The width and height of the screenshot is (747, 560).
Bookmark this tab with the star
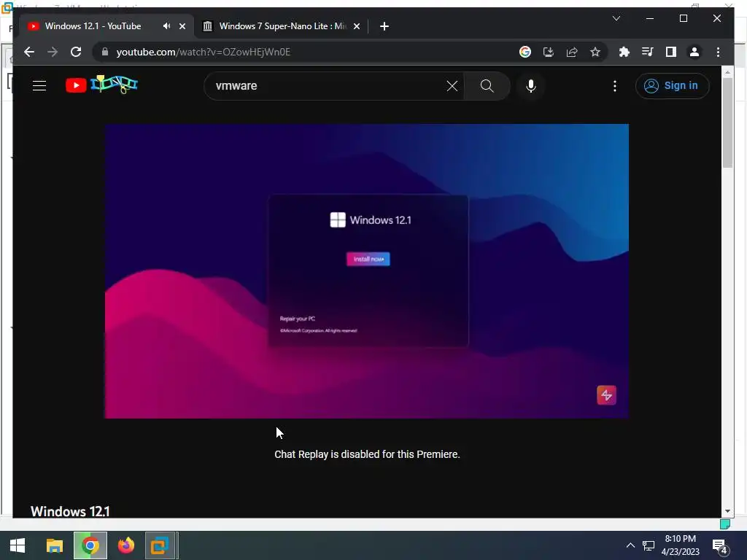tap(595, 52)
